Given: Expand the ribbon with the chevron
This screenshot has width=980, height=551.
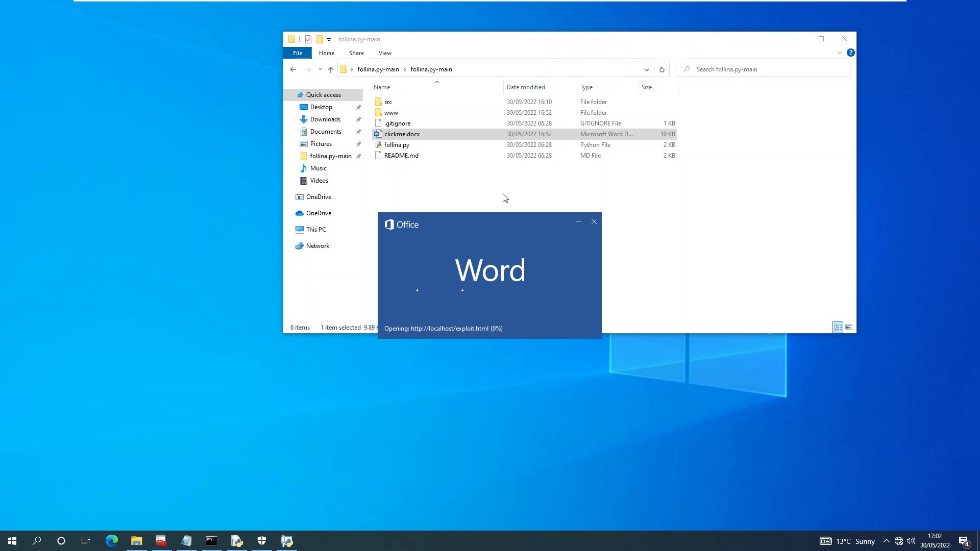Looking at the screenshot, I should click(x=839, y=53).
